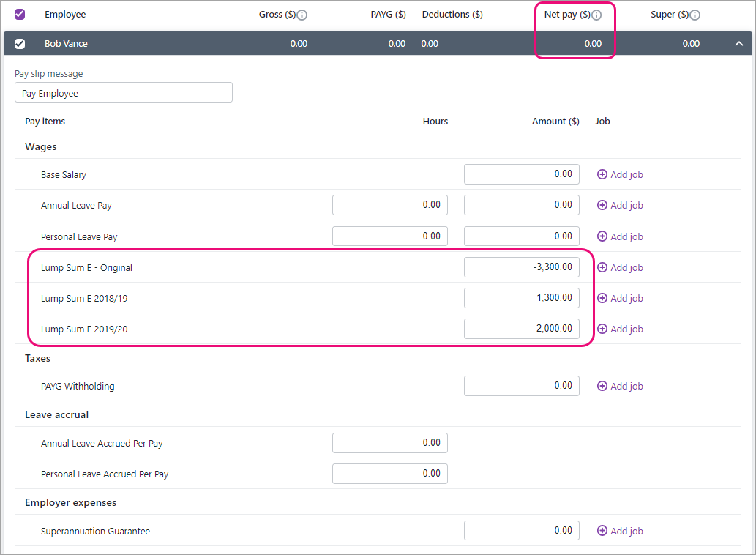This screenshot has width=756, height=555.
Task: Select the Lump Sum E - Original amount
Action: 522,268
